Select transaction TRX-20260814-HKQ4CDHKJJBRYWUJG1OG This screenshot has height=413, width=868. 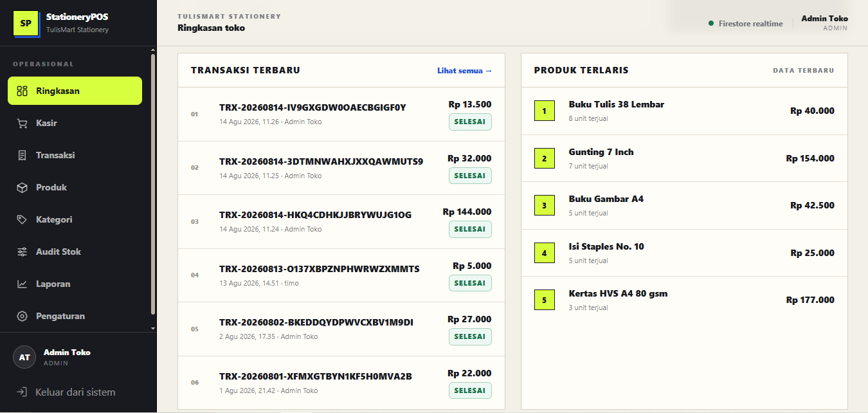point(341,221)
